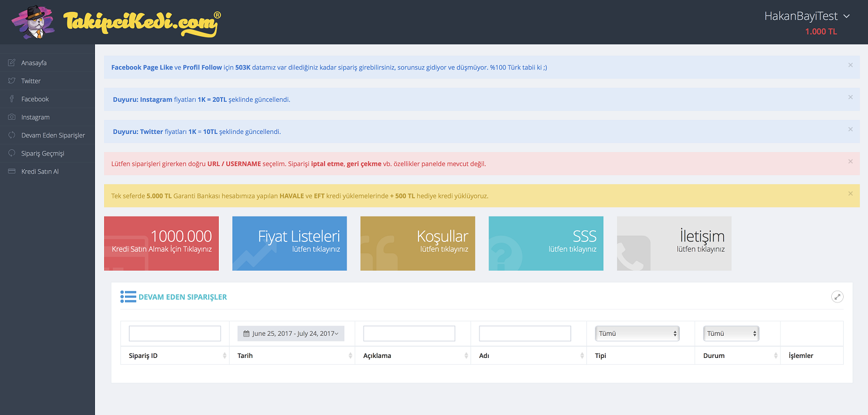Image resolution: width=868 pixels, height=415 pixels.
Task: Open Devam Eden Siparişler in sidebar
Action: 47,135
